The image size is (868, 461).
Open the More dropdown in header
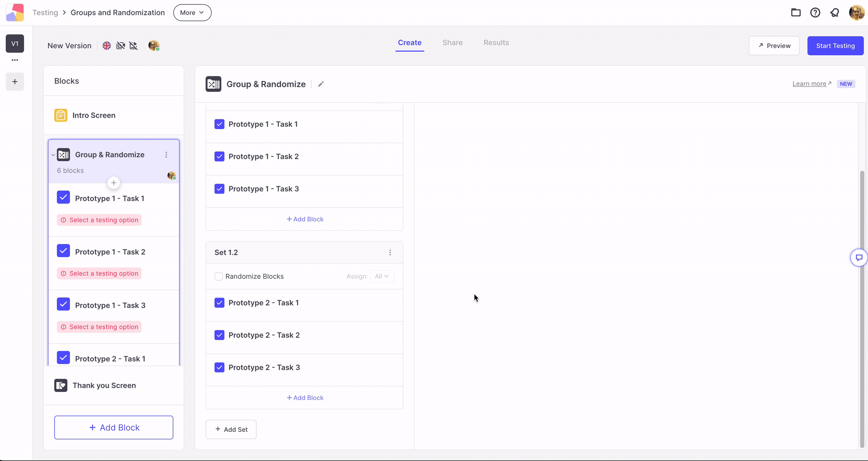192,13
